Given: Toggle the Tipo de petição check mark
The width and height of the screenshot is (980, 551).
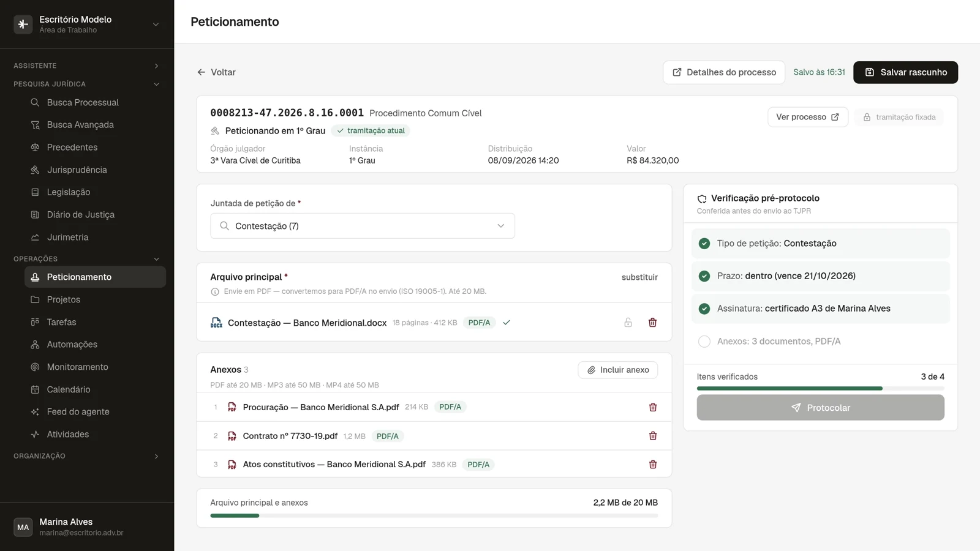Looking at the screenshot, I should tap(704, 244).
